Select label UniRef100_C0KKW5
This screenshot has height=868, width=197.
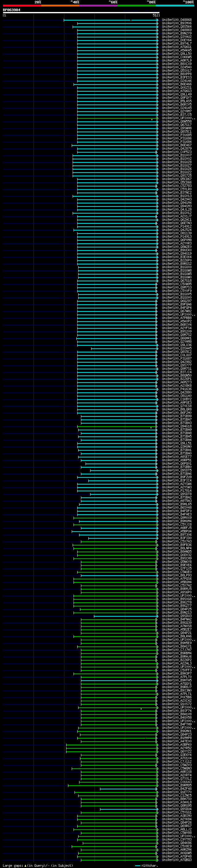point(176,57)
